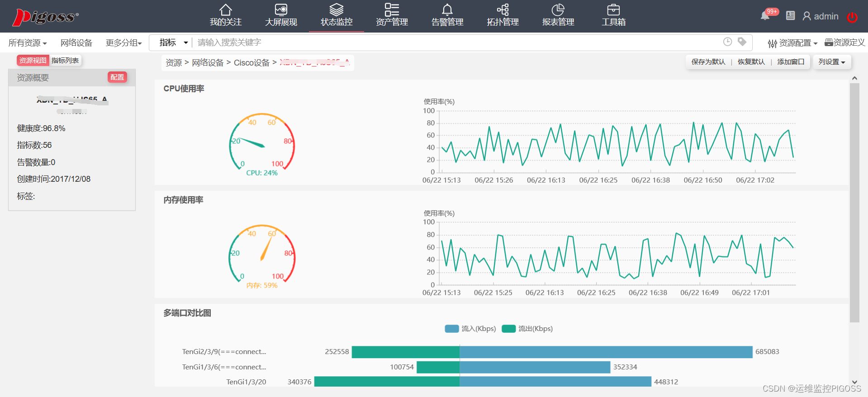Image resolution: width=868 pixels, height=397 pixels.
Task: Toggle 流出(Kbps) legend swatch
Action: point(509,329)
